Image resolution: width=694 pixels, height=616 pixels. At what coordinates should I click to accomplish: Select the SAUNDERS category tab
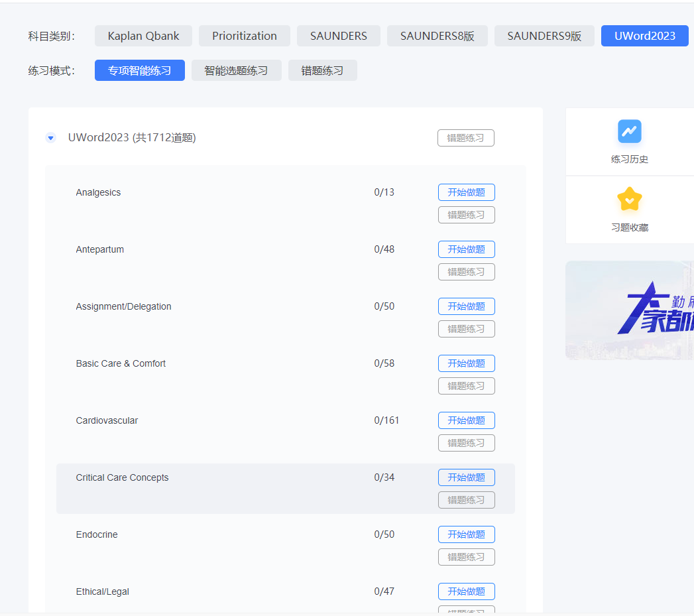tap(339, 36)
